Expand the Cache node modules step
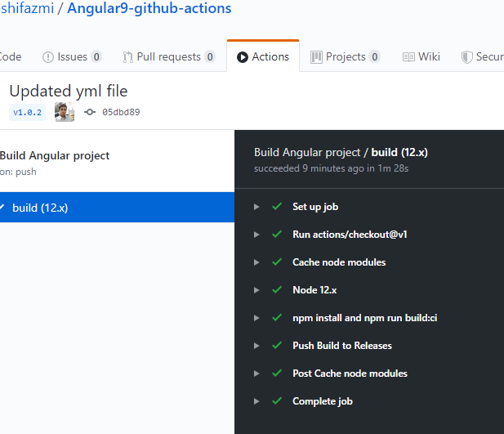504x434 pixels. point(256,262)
